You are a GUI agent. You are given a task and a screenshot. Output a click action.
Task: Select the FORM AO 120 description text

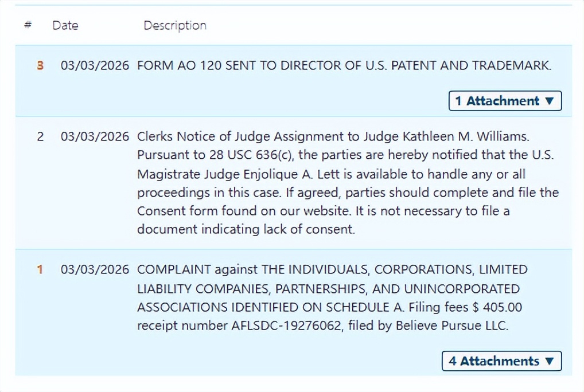[344, 66]
